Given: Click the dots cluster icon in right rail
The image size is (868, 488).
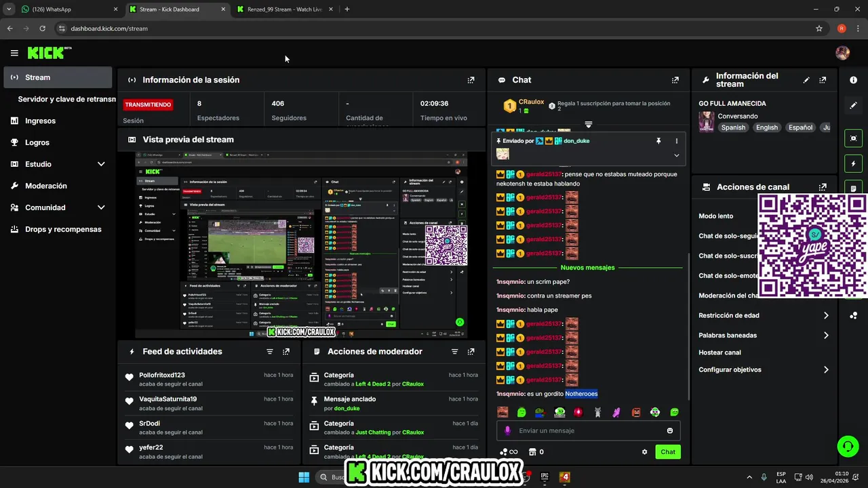Looking at the screenshot, I should (853, 316).
